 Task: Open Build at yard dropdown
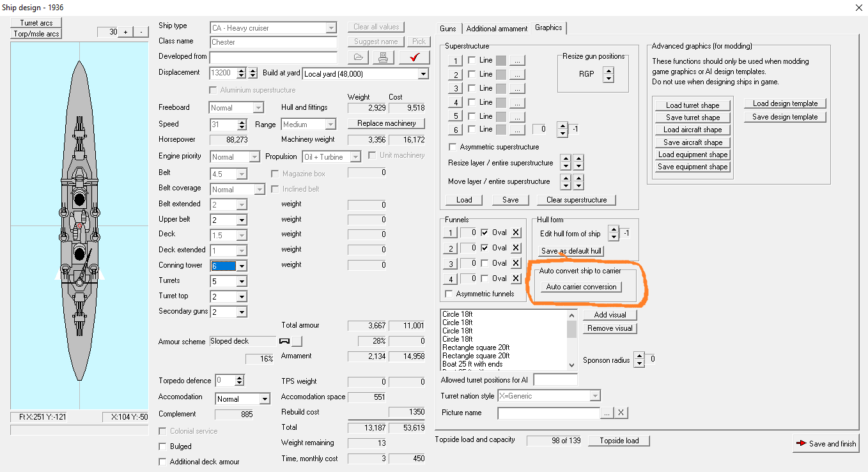click(422, 74)
